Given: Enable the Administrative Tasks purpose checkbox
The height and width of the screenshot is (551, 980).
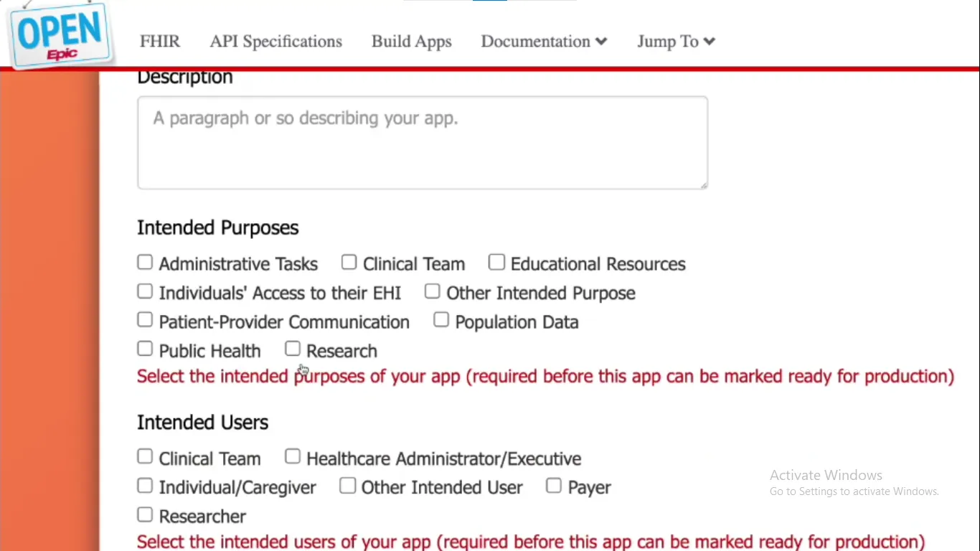Looking at the screenshot, I should pyautogui.click(x=145, y=262).
